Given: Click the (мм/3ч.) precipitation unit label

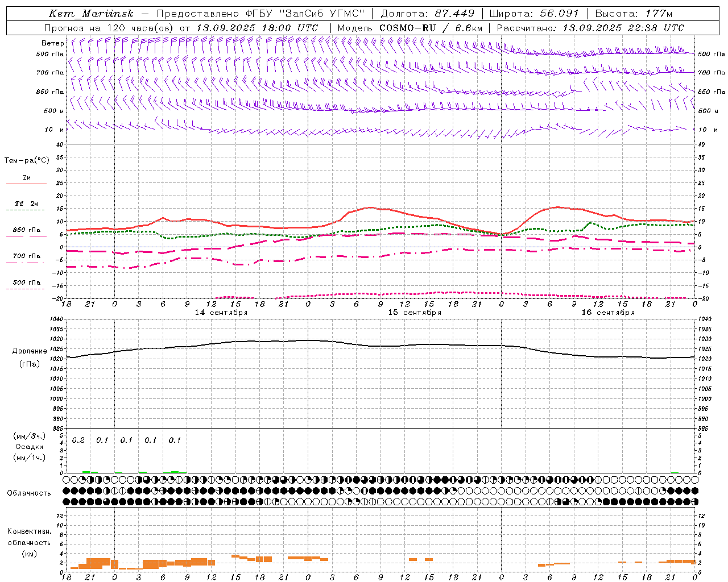Looking at the screenshot, I should (x=30, y=436).
